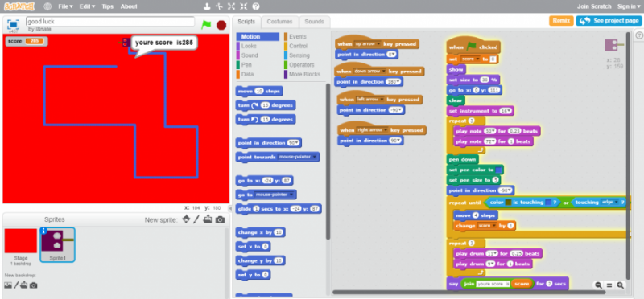This screenshot has width=644, height=299.
Task: Open block help question mark tool
Action: coord(255,6)
